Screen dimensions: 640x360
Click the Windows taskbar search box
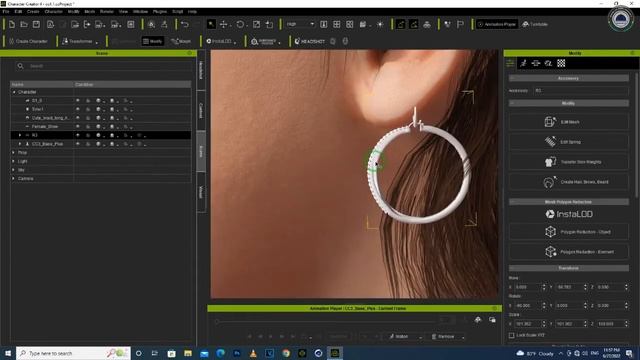73,353
